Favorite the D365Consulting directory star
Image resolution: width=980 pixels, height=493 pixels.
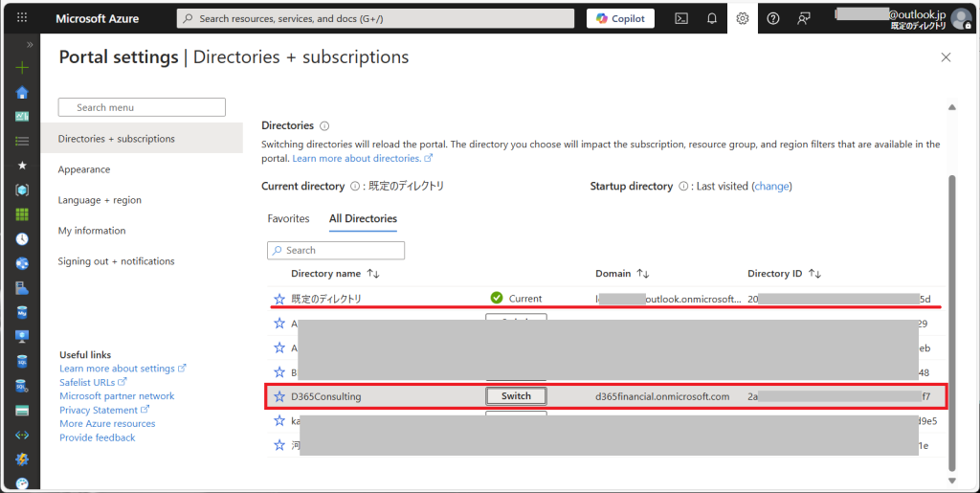(279, 396)
